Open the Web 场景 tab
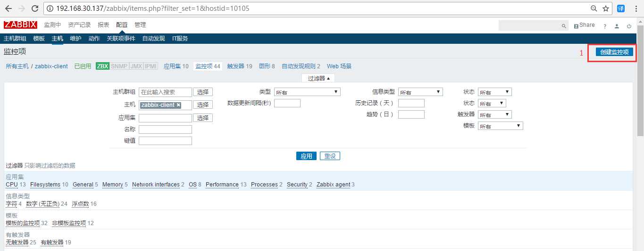644x251 pixels. 339,66
